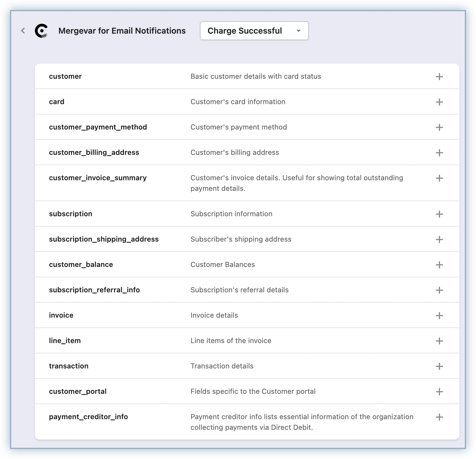Click plus icon for payment_creditor_info
The width and height of the screenshot is (476, 459).
click(x=439, y=417)
